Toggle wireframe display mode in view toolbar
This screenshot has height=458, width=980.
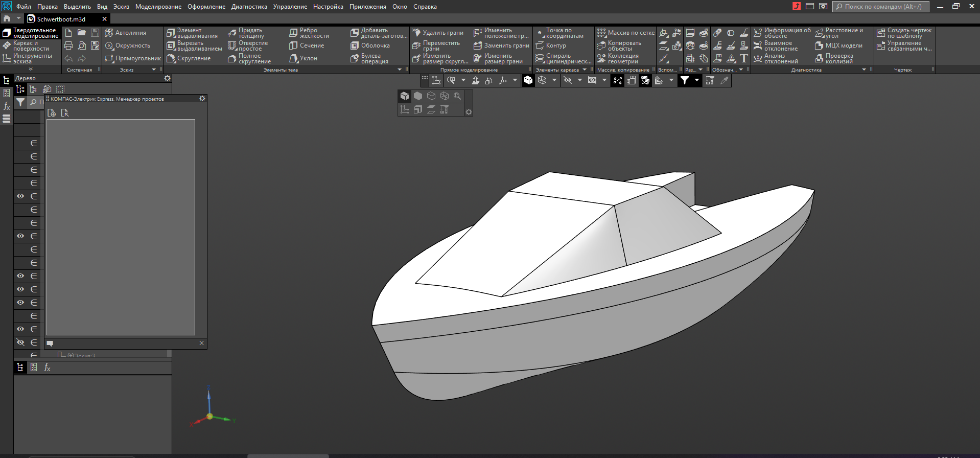point(542,80)
